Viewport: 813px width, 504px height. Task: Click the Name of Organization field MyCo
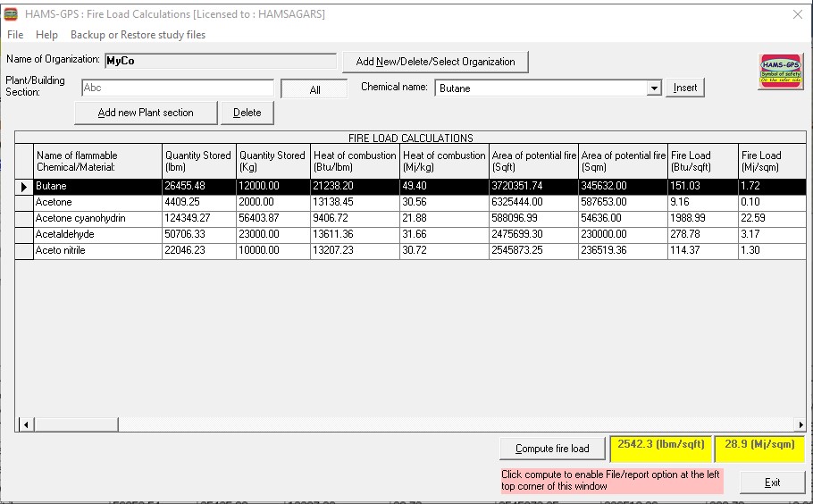pyautogui.click(x=221, y=61)
